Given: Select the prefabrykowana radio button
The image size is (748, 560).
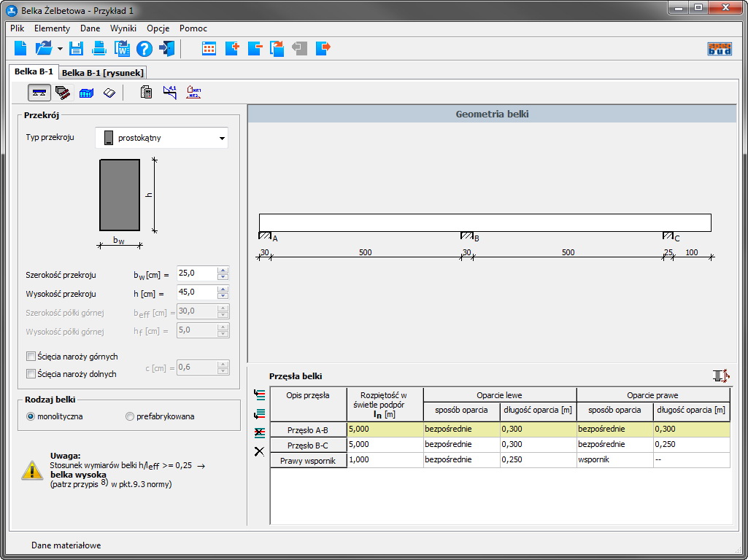Looking at the screenshot, I should click(130, 416).
